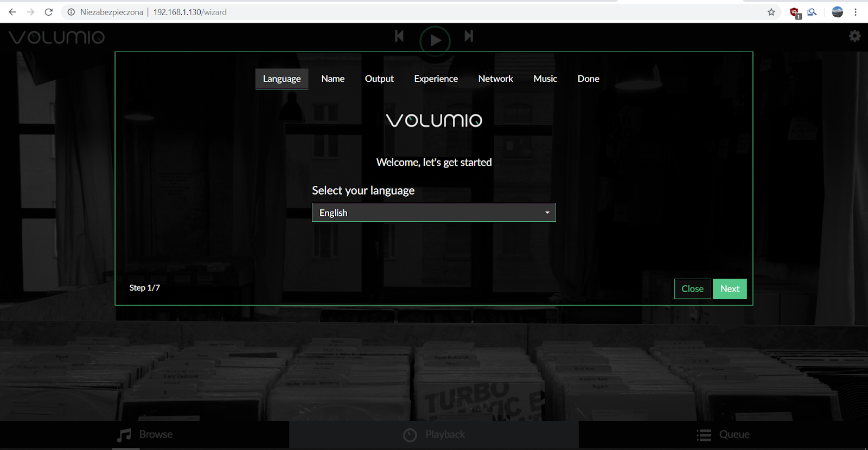The image size is (868, 450).
Task: Reload the page
Action: pyautogui.click(x=49, y=12)
